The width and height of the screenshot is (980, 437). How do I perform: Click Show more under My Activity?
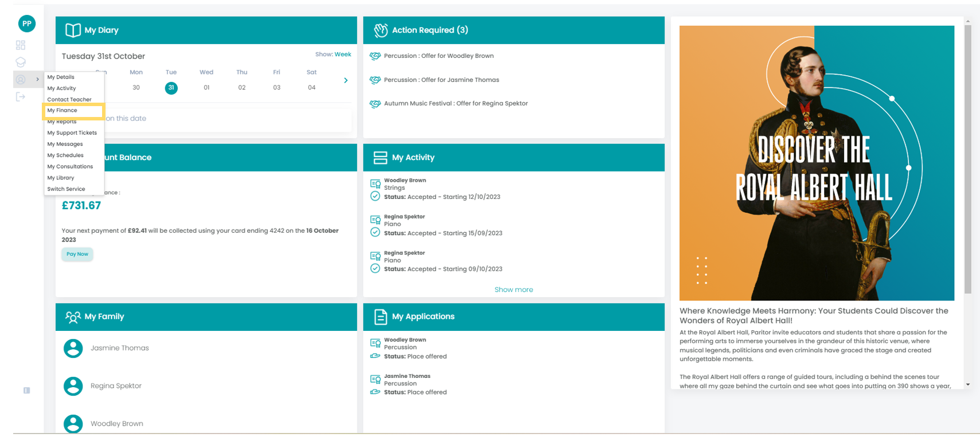coord(514,290)
